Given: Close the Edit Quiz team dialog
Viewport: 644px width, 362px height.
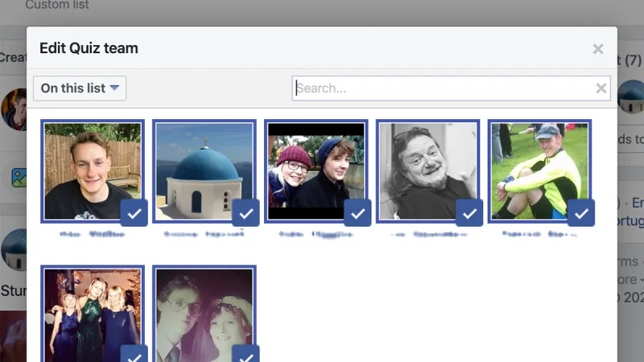Looking at the screenshot, I should click(598, 49).
